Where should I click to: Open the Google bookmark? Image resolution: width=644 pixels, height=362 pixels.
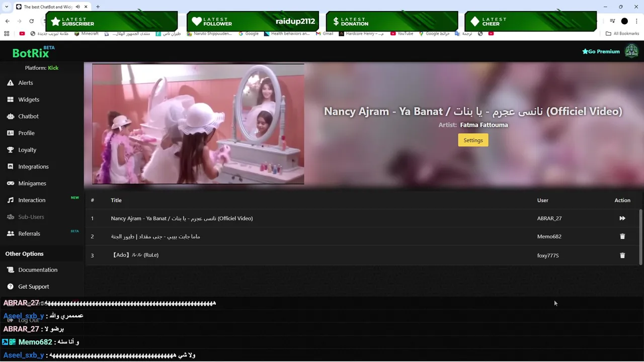click(x=249, y=34)
